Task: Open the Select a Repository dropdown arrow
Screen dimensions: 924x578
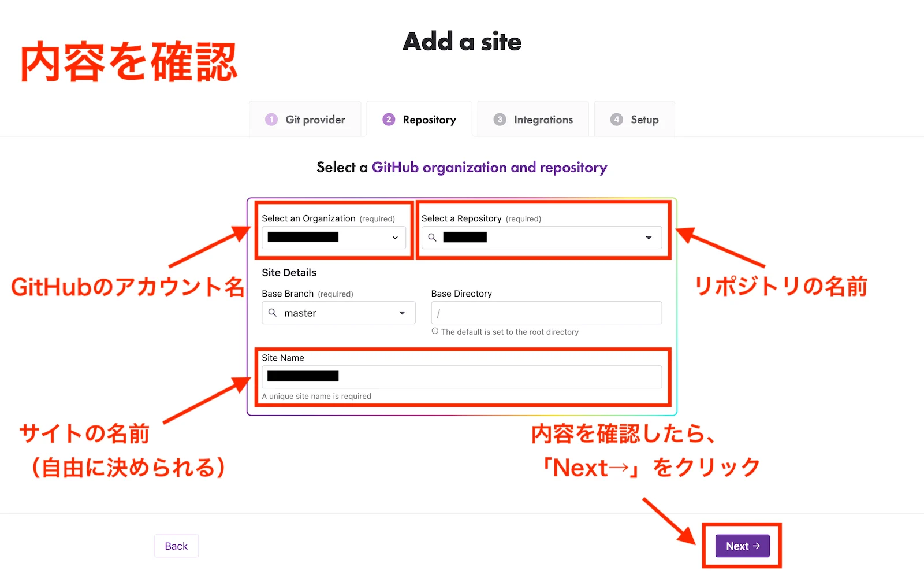Action: point(647,237)
